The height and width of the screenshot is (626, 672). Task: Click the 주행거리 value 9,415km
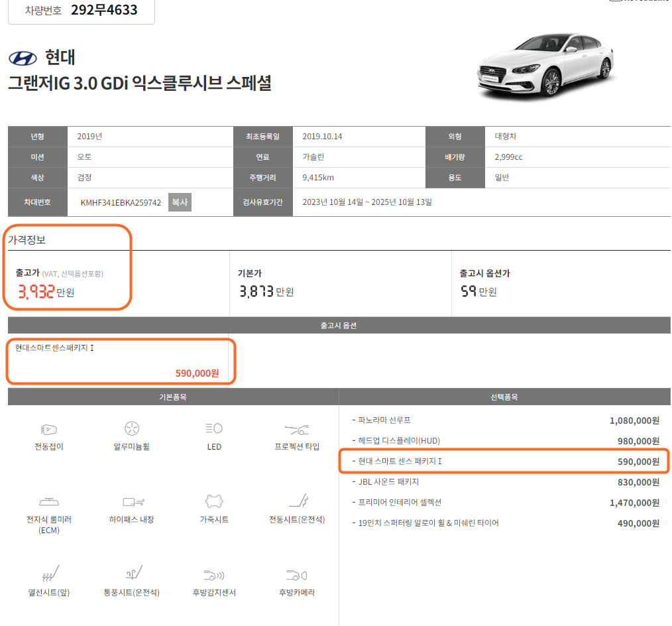click(x=318, y=178)
